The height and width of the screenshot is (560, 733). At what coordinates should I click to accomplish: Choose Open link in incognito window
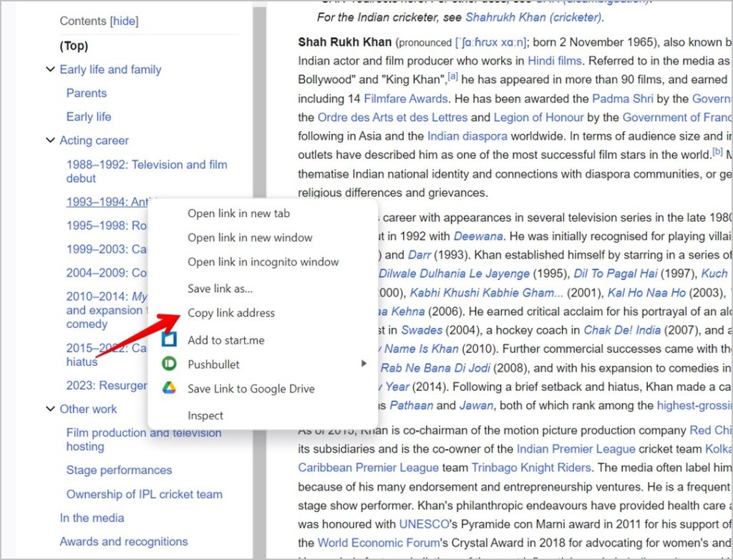tap(263, 262)
